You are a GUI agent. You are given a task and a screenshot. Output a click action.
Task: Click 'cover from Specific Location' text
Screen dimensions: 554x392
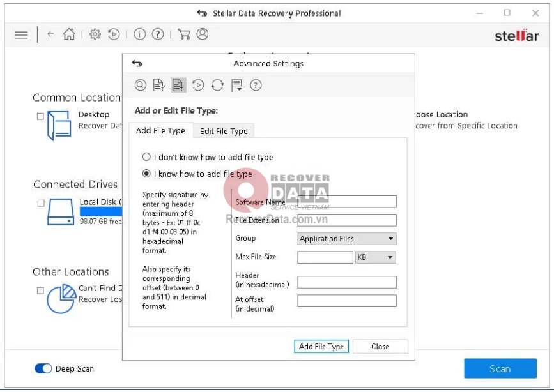[466, 126]
